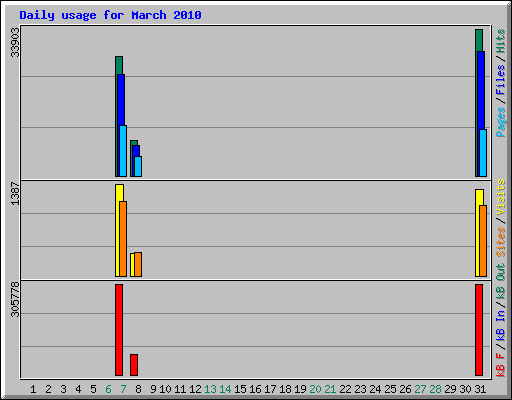Click day label 16 on the axis
This screenshot has height=400, width=512.
(x=255, y=389)
